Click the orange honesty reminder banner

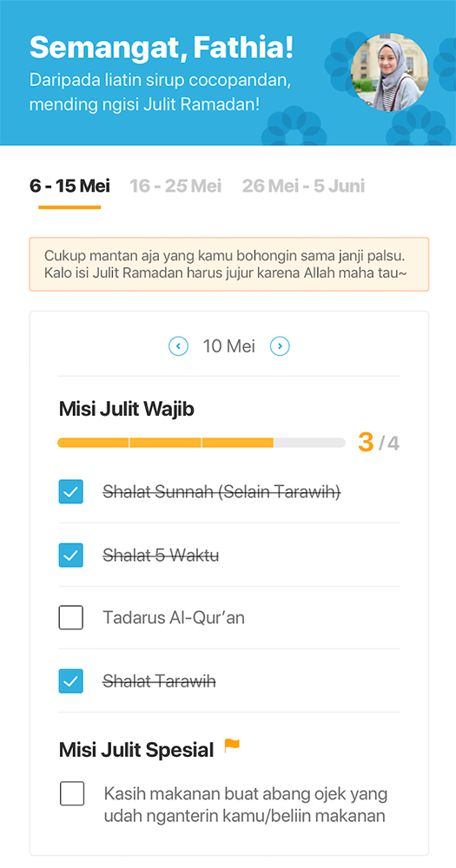[228, 265]
